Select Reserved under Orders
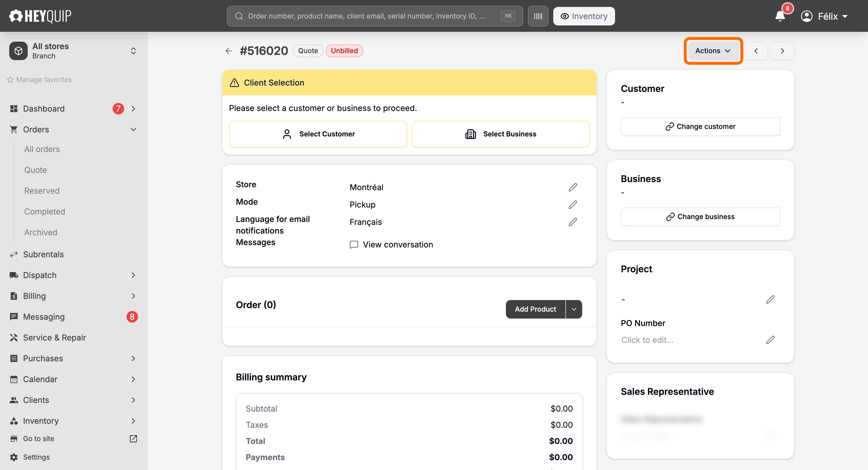 (42, 191)
